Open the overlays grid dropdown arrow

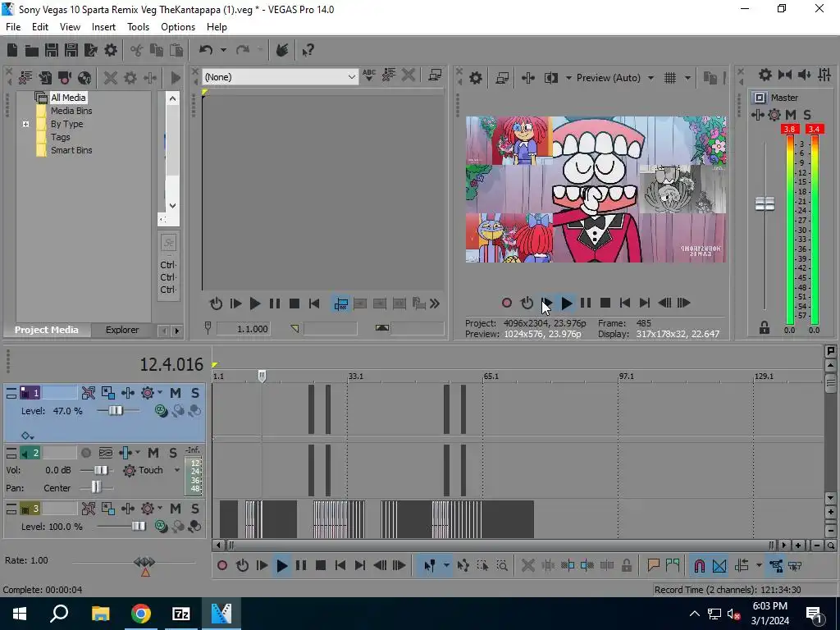pos(687,78)
